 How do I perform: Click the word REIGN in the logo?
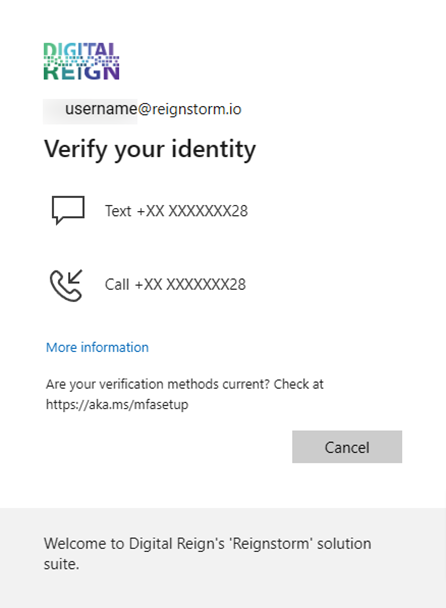(81, 73)
